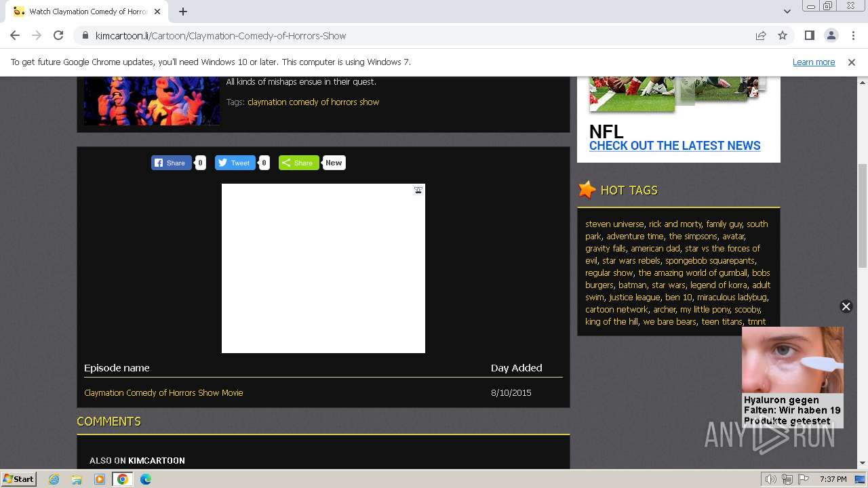Viewport: 868px width, 488px height.
Task: Open volume control in system tray
Action: pyautogui.click(x=771, y=479)
